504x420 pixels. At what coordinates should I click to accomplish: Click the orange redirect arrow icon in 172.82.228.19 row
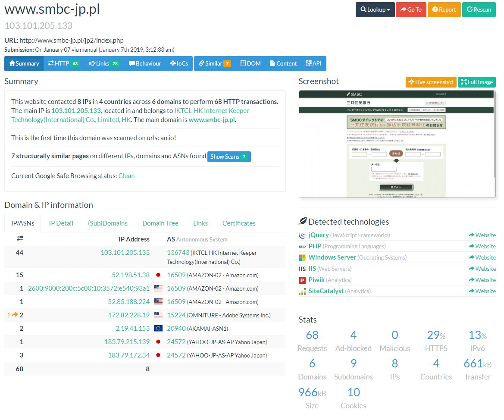(x=15, y=315)
